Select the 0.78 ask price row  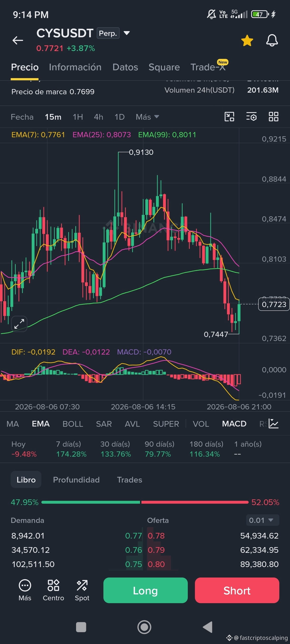point(213,535)
